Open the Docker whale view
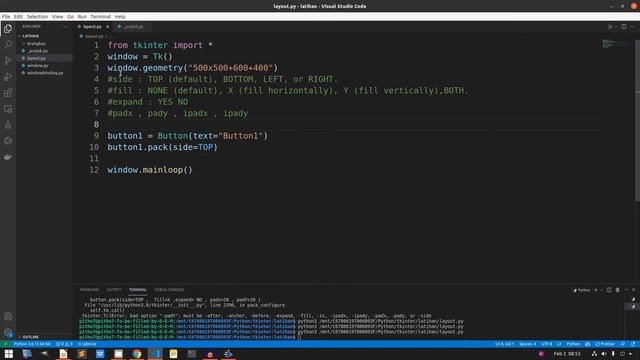 [x=8, y=157]
